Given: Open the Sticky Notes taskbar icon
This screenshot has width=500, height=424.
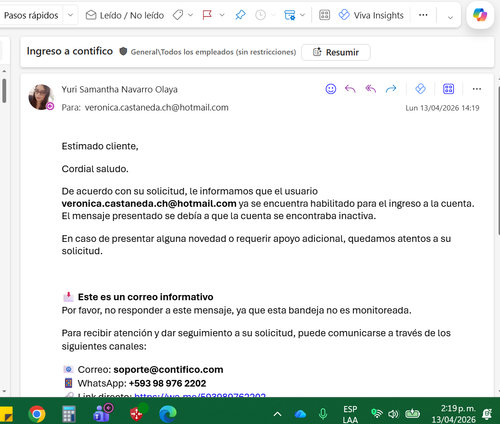Looking at the screenshot, I should tap(6, 414).
